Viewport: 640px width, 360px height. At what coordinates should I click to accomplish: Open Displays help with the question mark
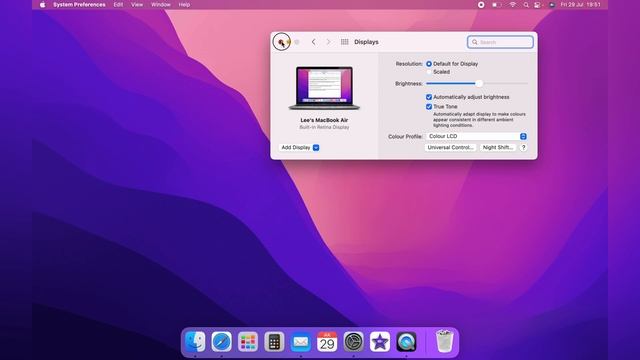pyautogui.click(x=523, y=147)
